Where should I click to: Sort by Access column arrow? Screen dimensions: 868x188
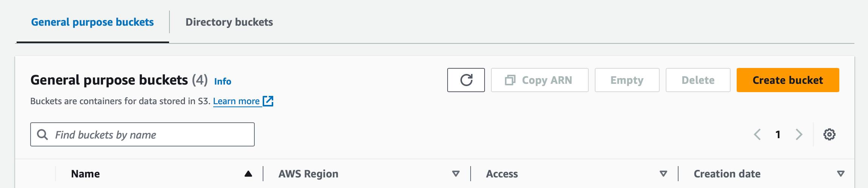coord(663,174)
